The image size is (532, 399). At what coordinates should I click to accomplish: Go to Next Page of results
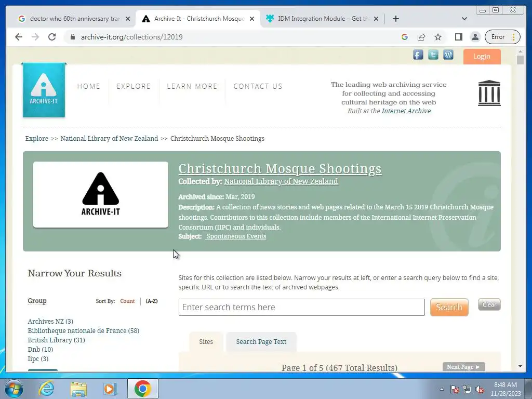(463, 367)
